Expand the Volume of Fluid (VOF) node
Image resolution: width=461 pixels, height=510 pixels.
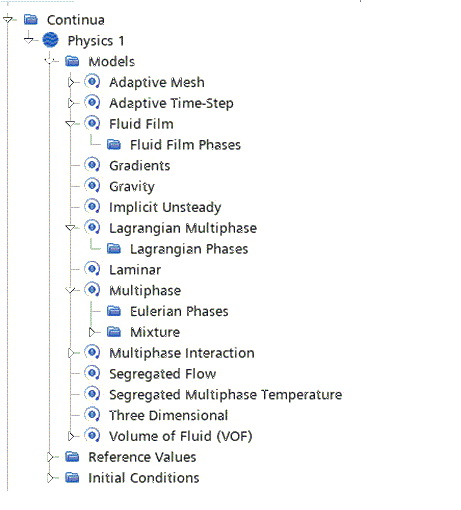[x=71, y=436]
